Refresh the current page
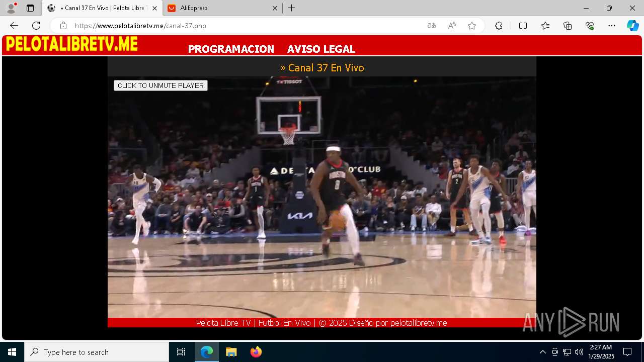The height and width of the screenshot is (362, 644). pos(36,26)
